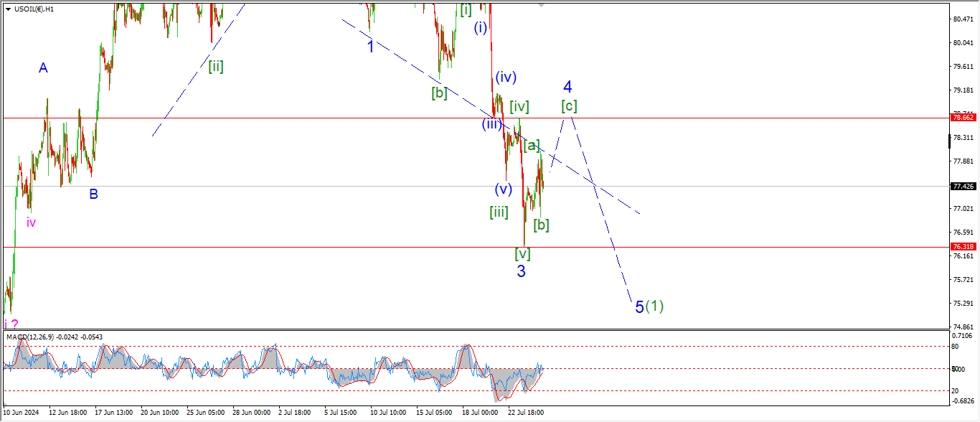Click the 10 Jun 2024 date label
Viewport: 980px width, 422px height.
point(22,413)
